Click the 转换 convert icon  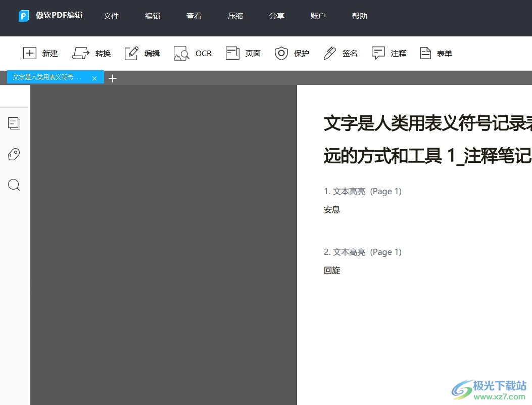pyautogui.click(x=80, y=53)
